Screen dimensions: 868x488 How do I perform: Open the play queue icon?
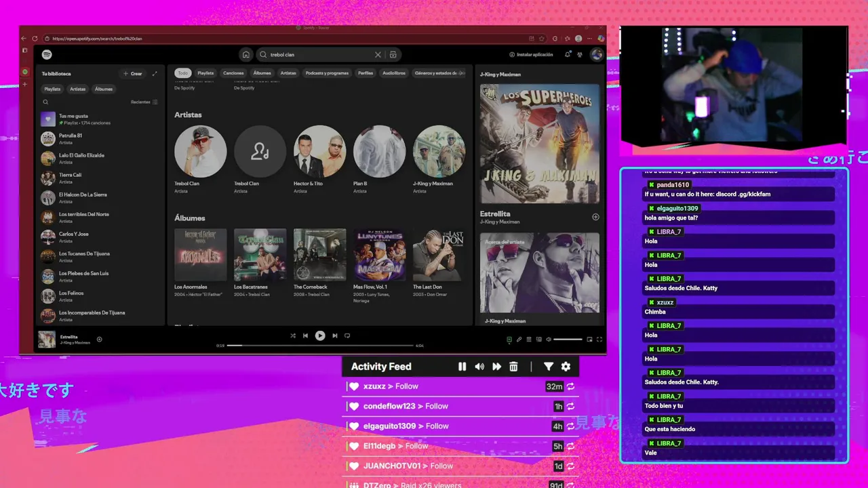pyautogui.click(x=529, y=339)
